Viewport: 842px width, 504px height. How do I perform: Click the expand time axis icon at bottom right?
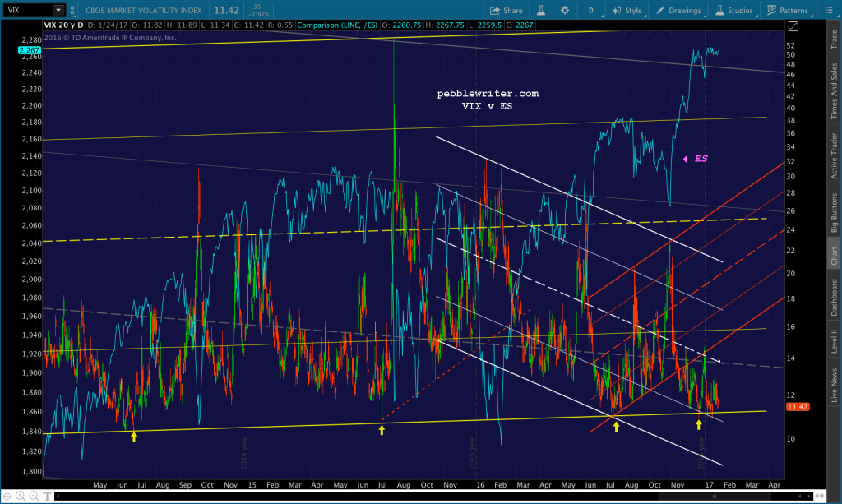(820, 496)
